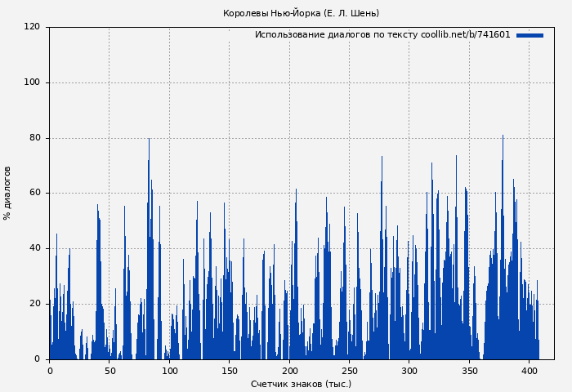Select the "Счетчик знаков (тыс.)" horizontal axis label
572x392 pixels.
pyautogui.click(x=301, y=384)
